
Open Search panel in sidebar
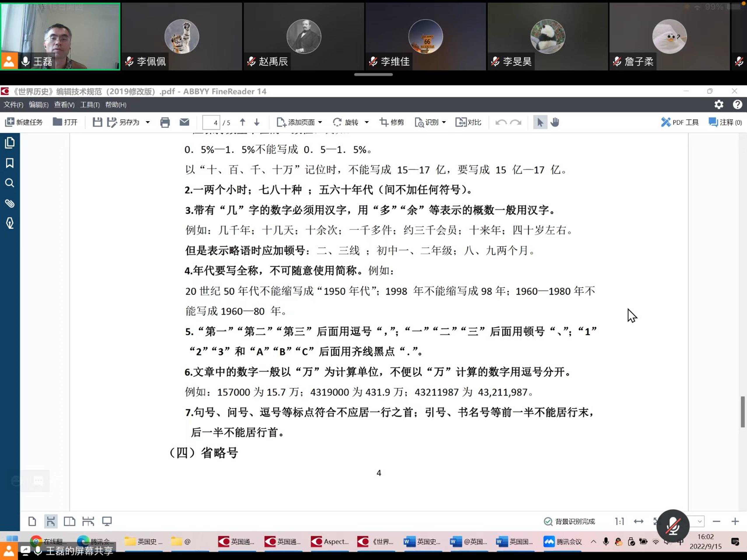click(x=10, y=183)
